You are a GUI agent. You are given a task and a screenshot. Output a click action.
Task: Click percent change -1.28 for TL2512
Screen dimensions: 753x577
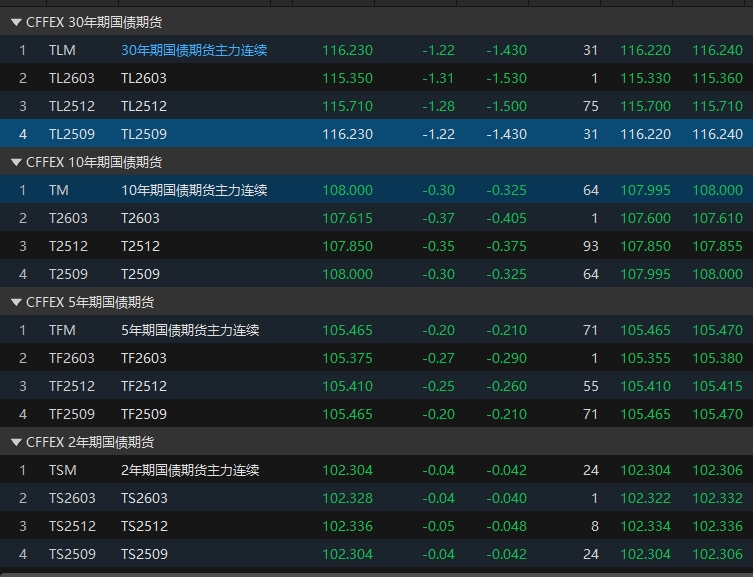tap(438, 106)
